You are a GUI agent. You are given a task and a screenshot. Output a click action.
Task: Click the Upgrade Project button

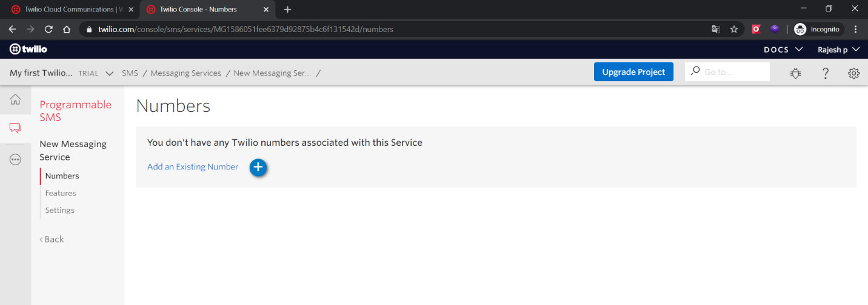click(633, 72)
